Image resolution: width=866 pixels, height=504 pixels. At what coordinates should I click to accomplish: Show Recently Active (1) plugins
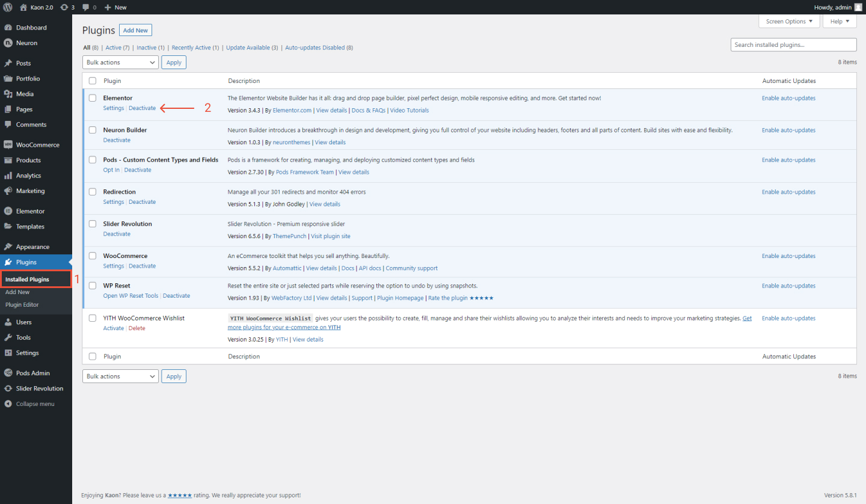click(195, 48)
